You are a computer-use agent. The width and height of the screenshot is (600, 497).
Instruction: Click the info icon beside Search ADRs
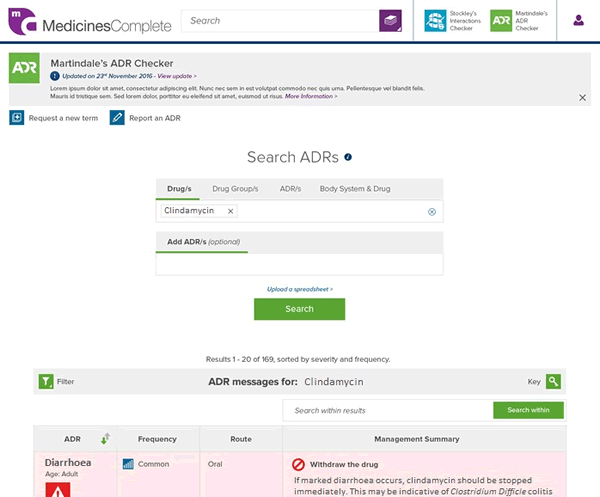[348, 157]
